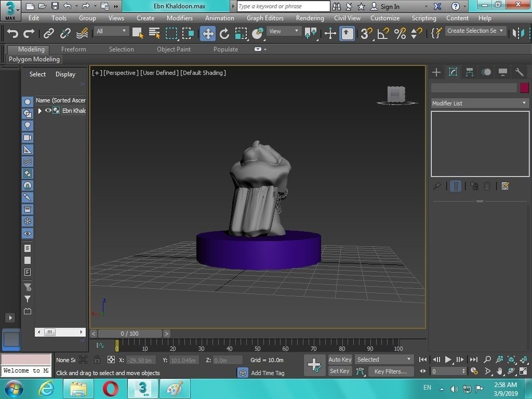Image resolution: width=532 pixels, height=399 pixels.
Task: Switch to the Freeform ribbon tab
Action: (x=74, y=49)
